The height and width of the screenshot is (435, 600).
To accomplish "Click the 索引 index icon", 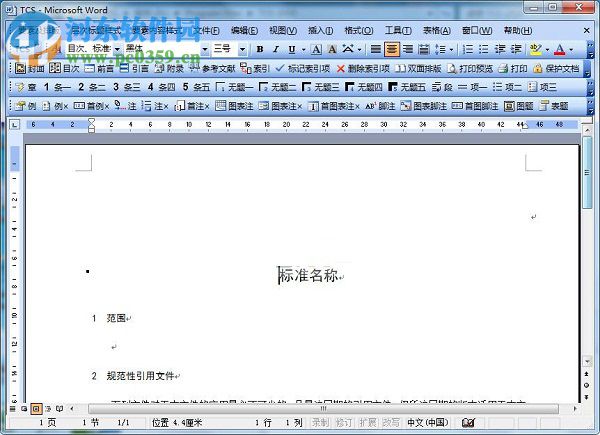I will [x=255, y=68].
